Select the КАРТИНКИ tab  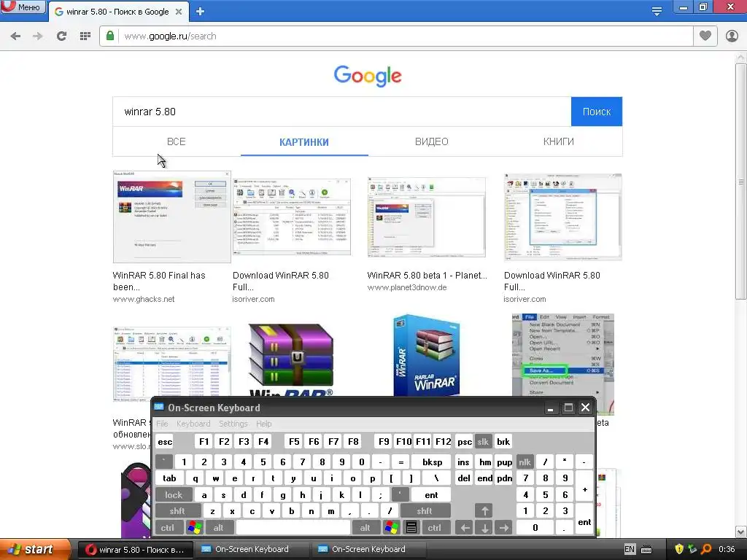(304, 142)
